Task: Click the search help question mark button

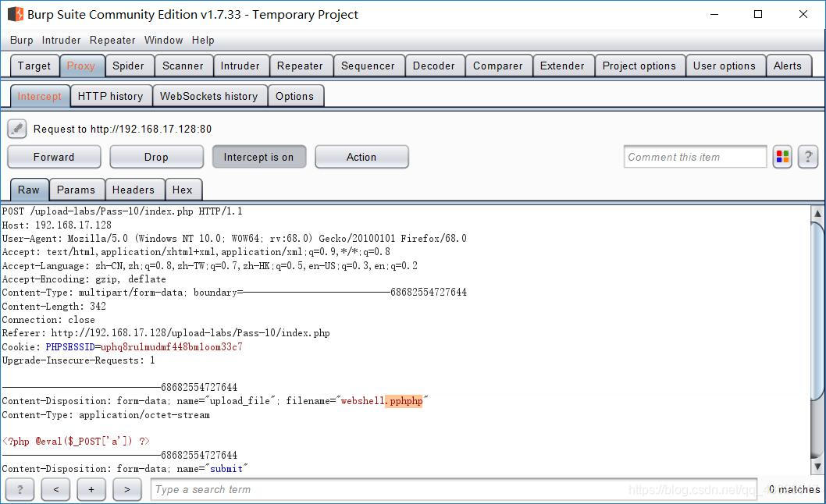Action: coord(20,489)
